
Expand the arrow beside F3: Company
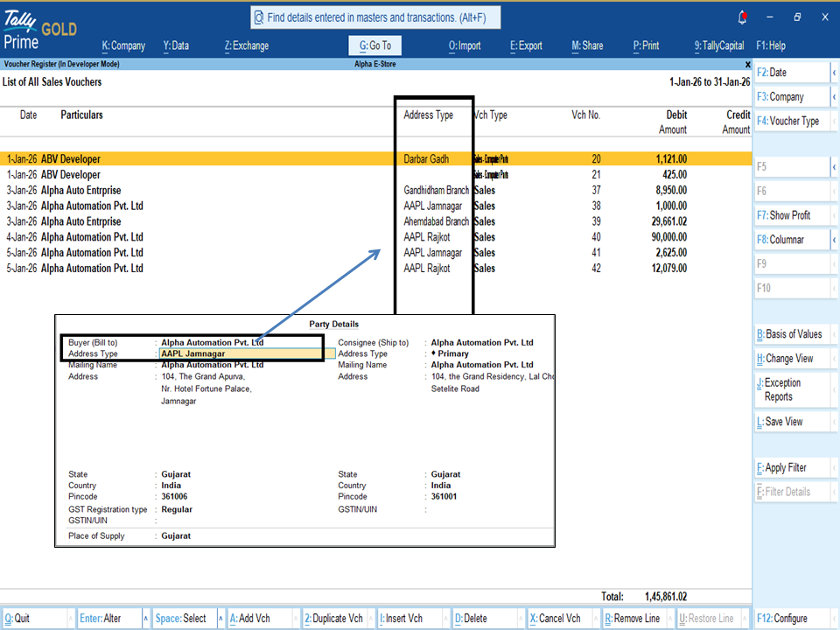click(x=834, y=96)
